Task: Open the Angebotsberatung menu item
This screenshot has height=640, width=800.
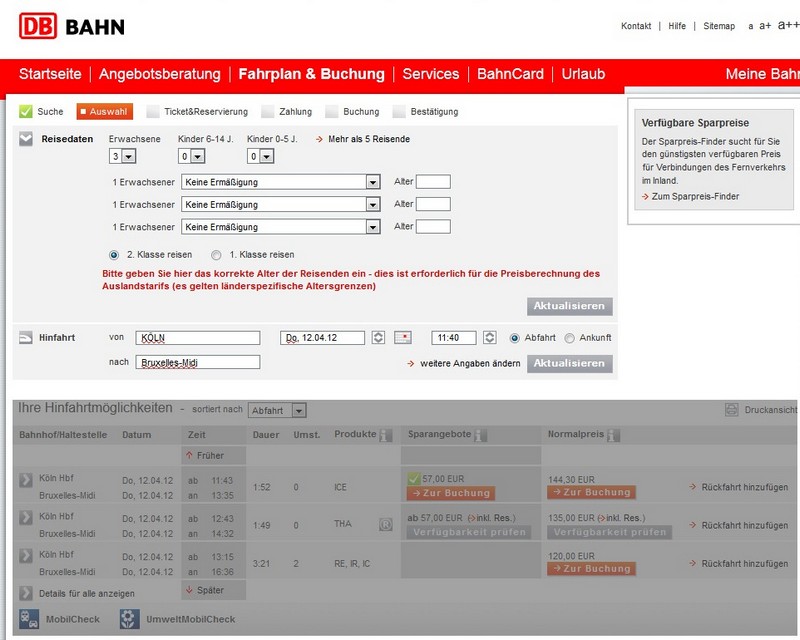Action: 160,74
